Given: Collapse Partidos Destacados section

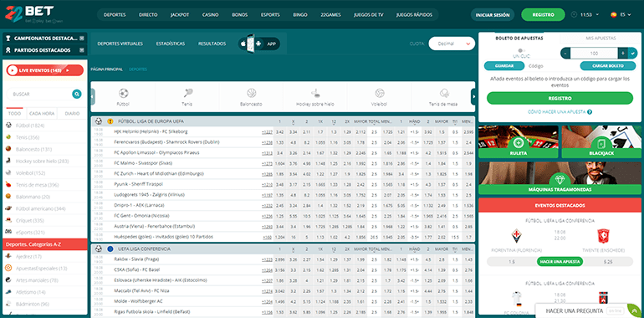Looking at the screenshot, I should [x=82, y=50].
